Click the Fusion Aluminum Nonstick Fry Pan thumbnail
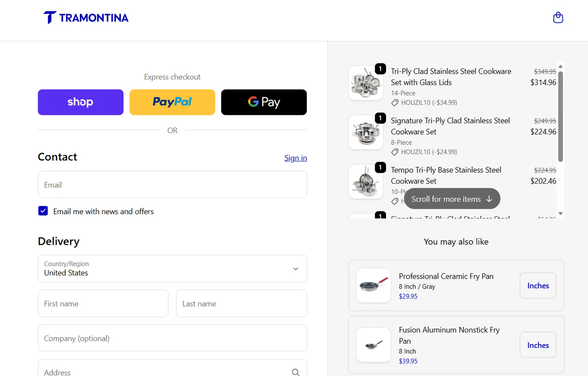This screenshot has height=376, width=588. (x=374, y=345)
